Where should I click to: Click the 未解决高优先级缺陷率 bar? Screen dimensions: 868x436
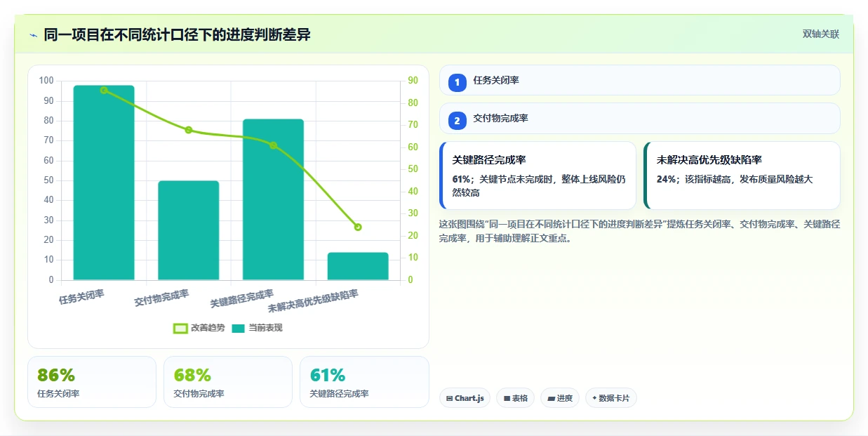(x=358, y=266)
